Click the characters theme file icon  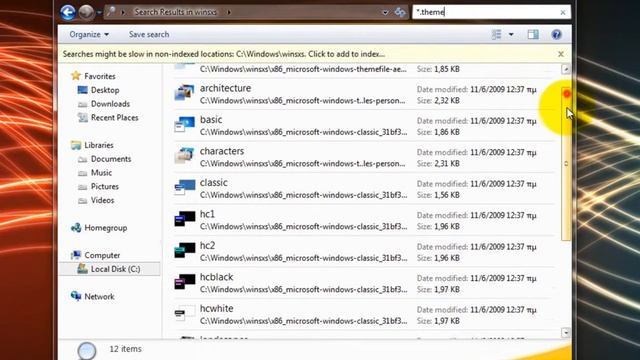pos(184,156)
